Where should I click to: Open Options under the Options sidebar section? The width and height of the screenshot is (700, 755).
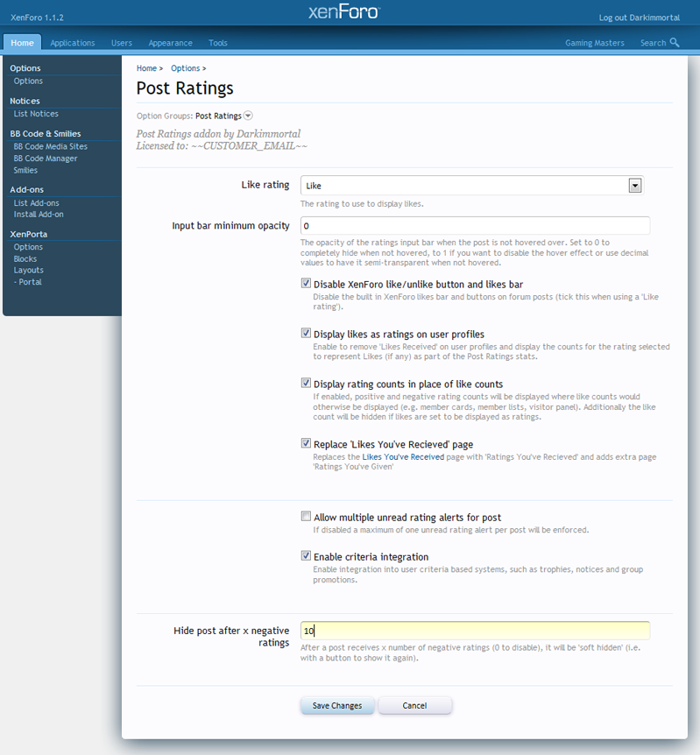[x=28, y=81]
